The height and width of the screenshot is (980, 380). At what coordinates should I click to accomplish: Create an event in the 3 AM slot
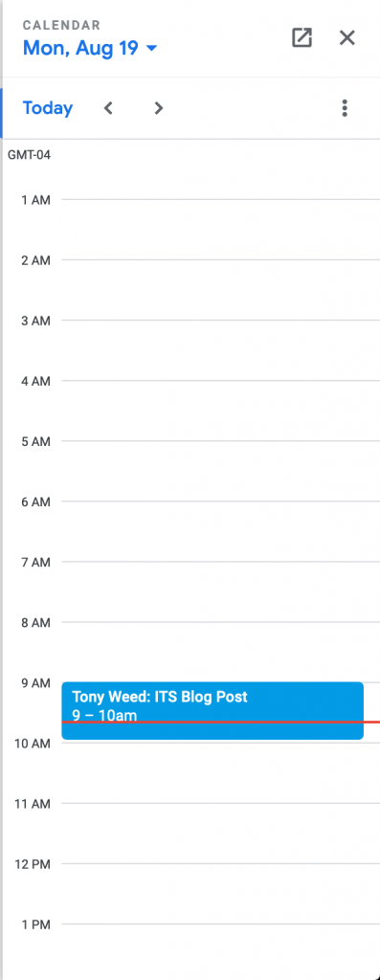click(x=220, y=350)
